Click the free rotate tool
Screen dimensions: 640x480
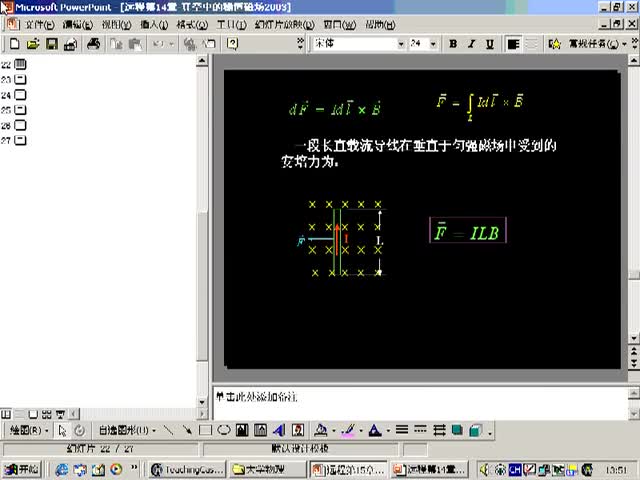pos(80,430)
